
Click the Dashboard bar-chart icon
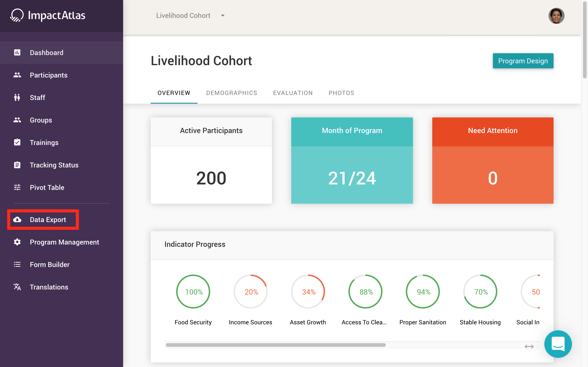point(17,53)
